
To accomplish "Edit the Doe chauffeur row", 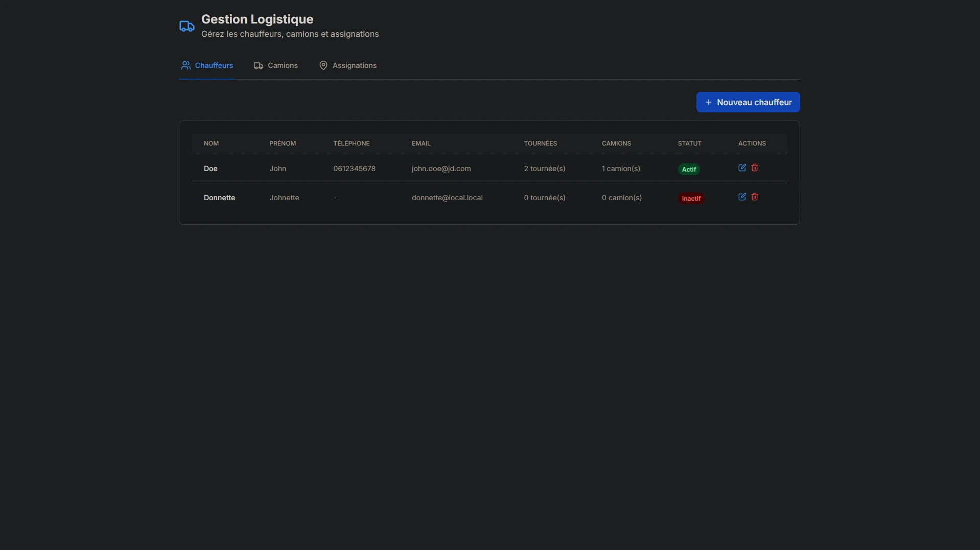I will tap(742, 168).
